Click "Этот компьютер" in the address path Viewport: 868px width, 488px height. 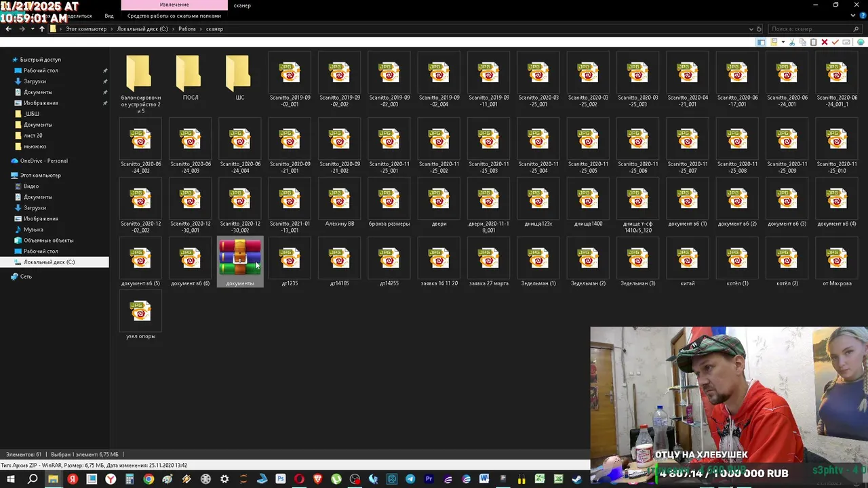86,29
